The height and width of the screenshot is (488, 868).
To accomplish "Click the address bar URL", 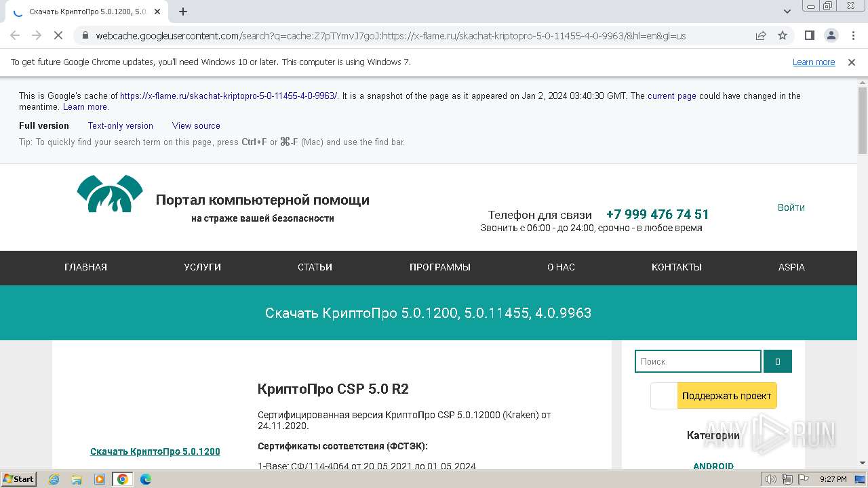I will pyautogui.click(x=391, y=36).
